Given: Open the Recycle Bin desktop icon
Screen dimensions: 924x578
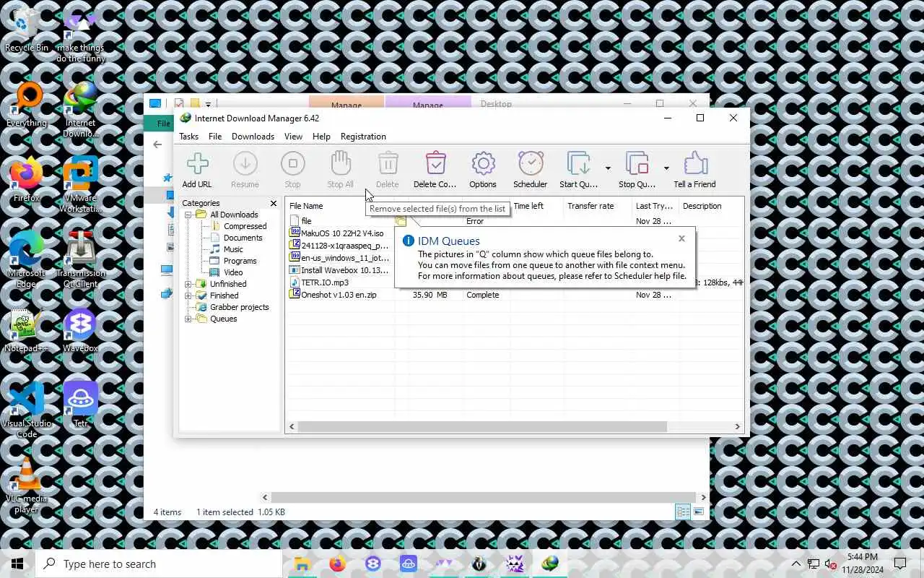Looking at the screenshot, I should [27, 30].
